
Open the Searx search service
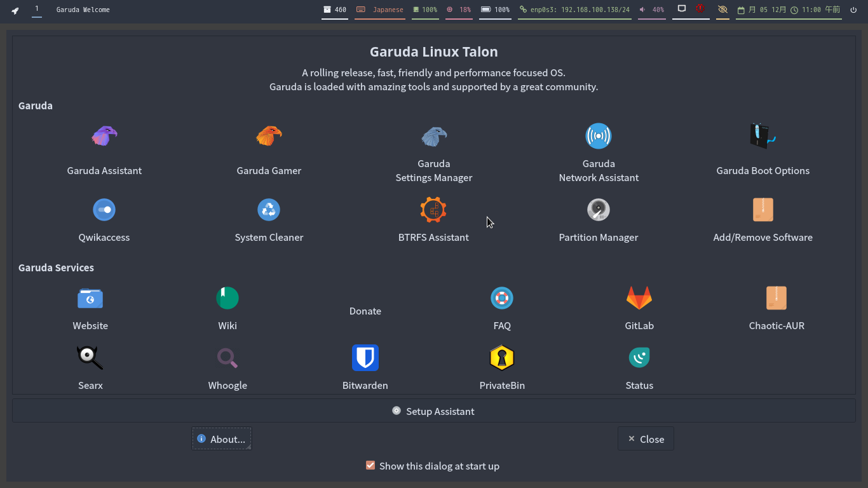tap(90, 369)
